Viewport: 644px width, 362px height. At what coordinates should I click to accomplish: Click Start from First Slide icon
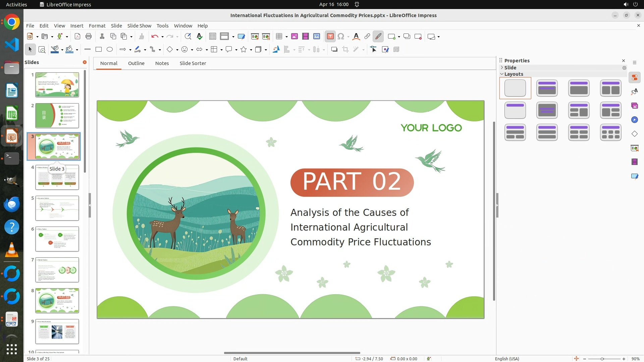(x=255, y=37)
